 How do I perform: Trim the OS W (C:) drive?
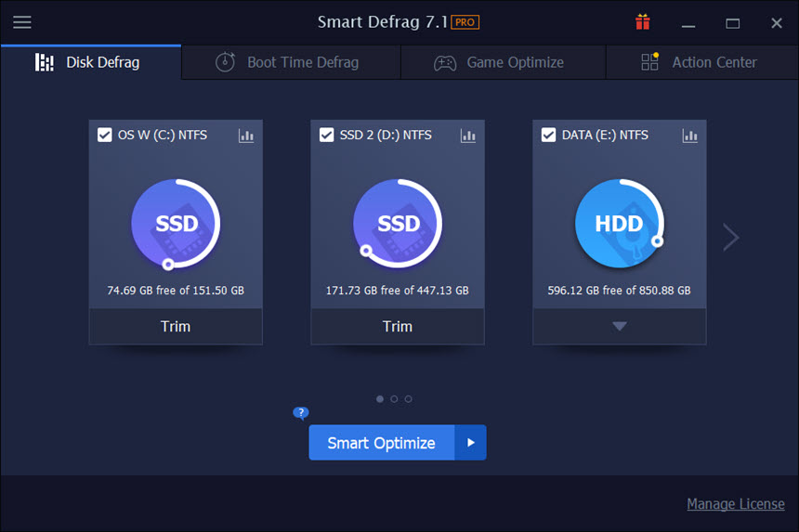coord(176,326)
